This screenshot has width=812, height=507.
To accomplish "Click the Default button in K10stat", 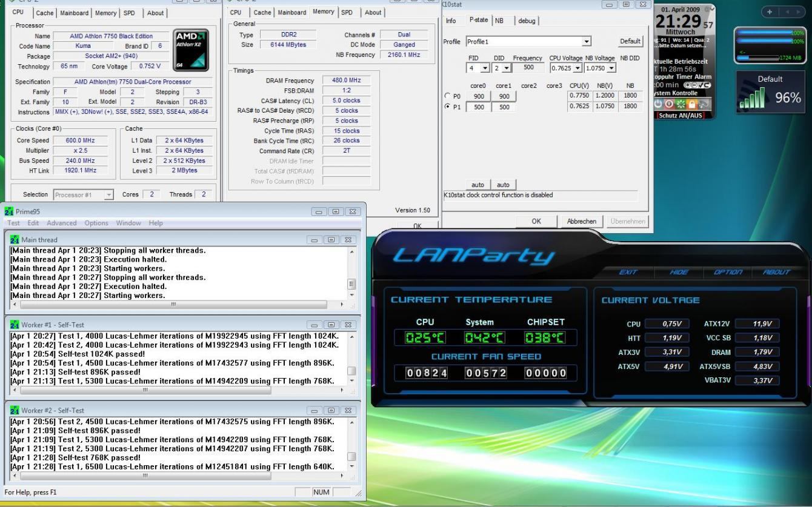I will click(630, 41).
